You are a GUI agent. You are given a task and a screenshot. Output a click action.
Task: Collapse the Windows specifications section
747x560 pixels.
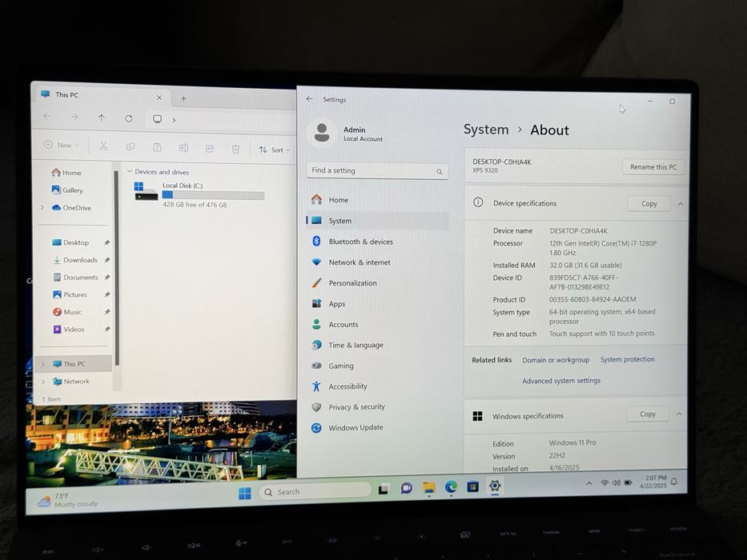pyautogui.click(x=679, y=414)
